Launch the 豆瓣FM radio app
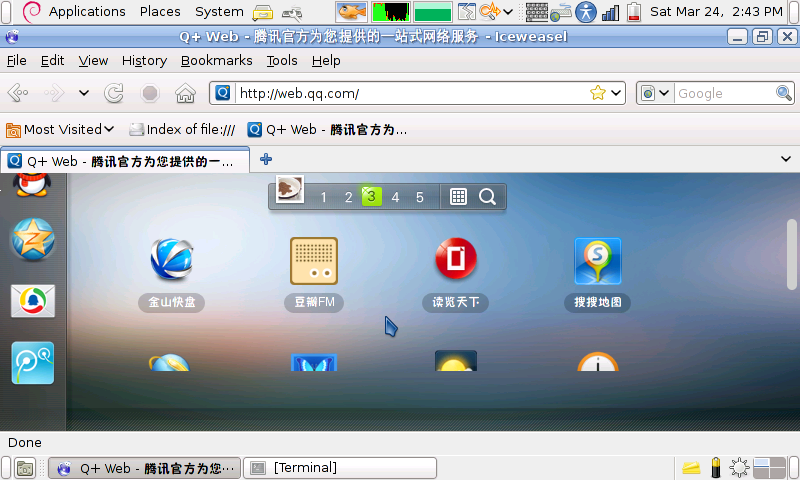This screenshot has height=480, width=800. (x=314, y=261)
